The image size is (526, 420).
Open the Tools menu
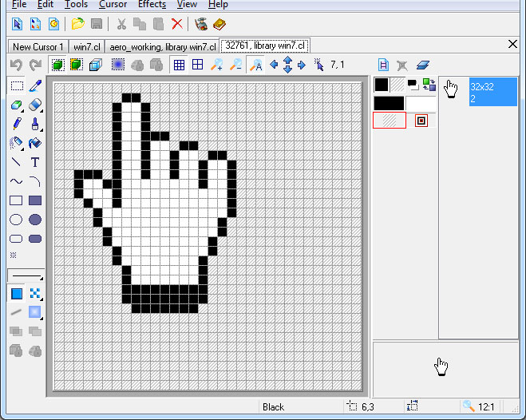76,4
